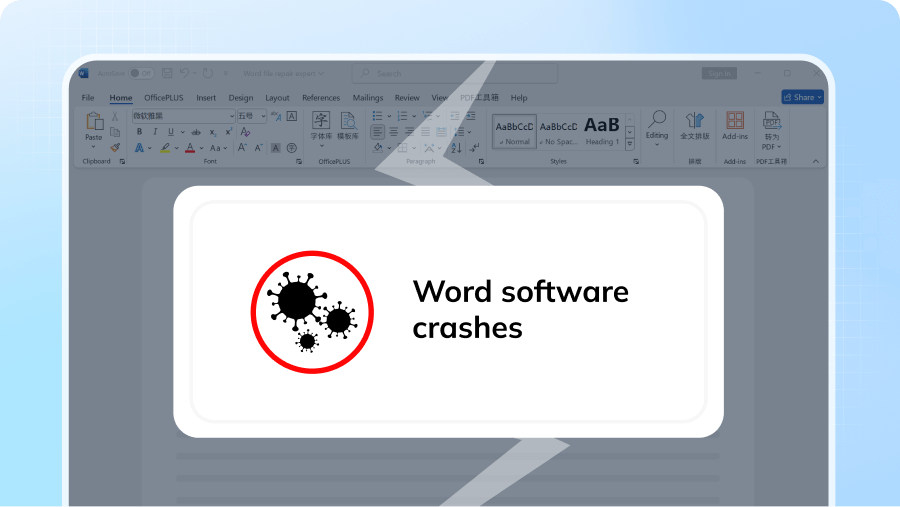This screenshot has height=507, width=900.
Task: Click the Decrease Font Size icon
Action: pyautogui.click(x=259, y=148)
